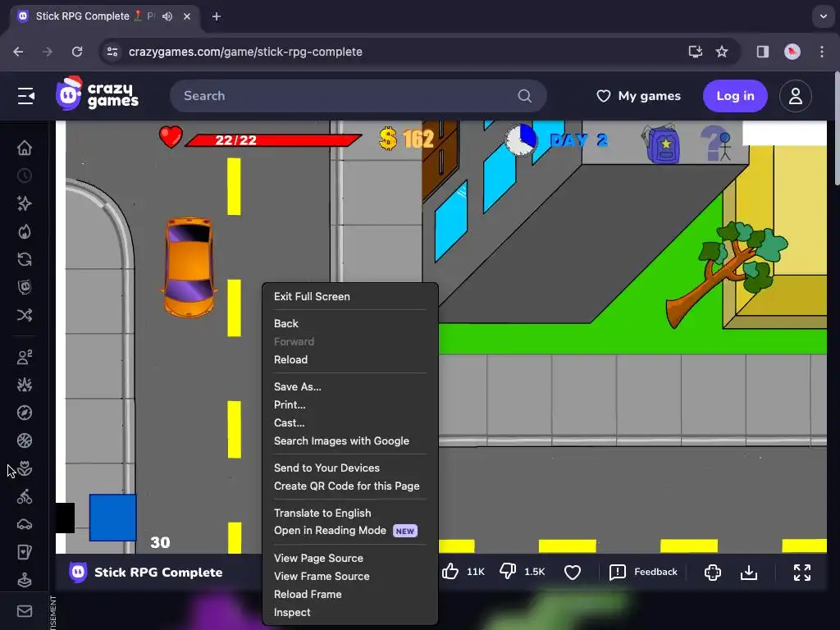This screenshot has width=840, height=630.
Task: Click the red health bar in game
Action: click(x=273, y=140)
